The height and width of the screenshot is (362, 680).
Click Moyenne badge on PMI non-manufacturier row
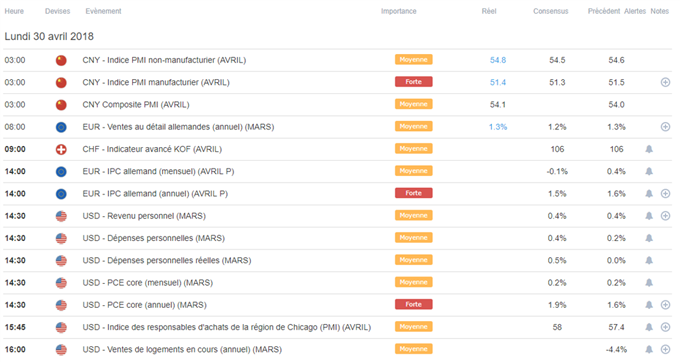tap(413, 59)
